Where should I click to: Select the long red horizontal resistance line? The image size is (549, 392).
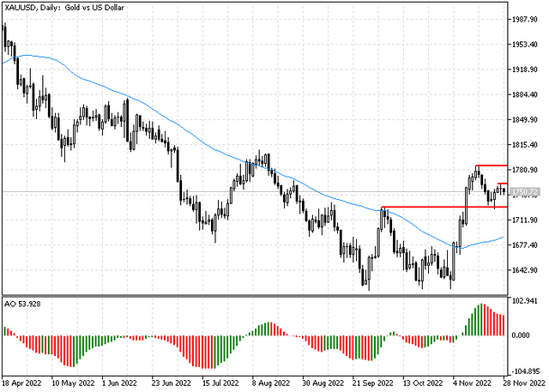[x=444, y=208]
